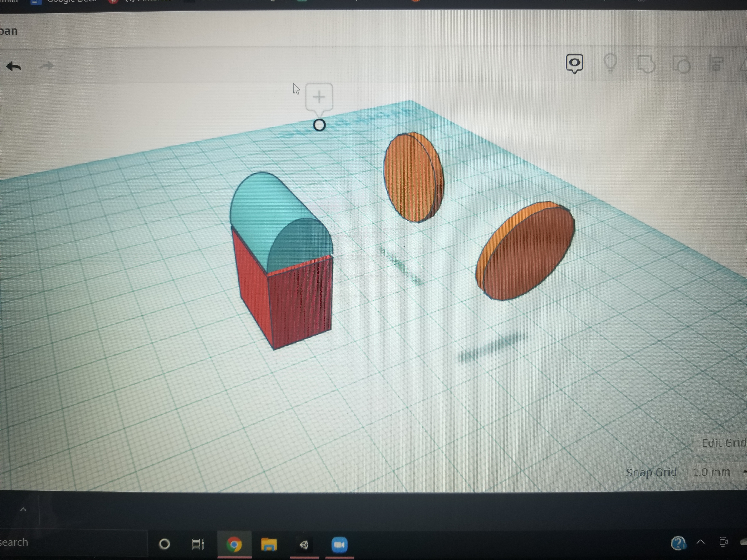Show hidden system tray icons chevron
Image resolution: width=747 pixels, height=560 pixels.
pos(701,542)
